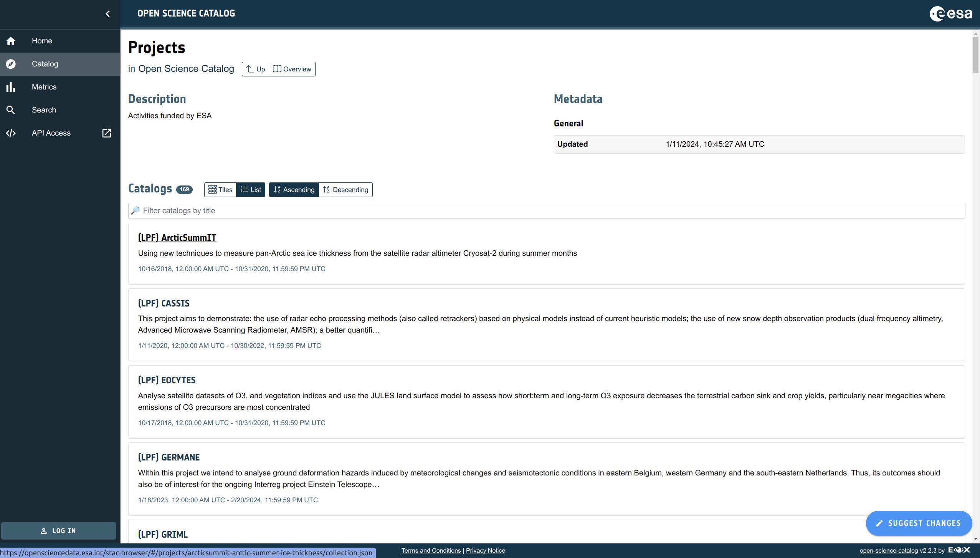Open the open-science-catalog version link
The image size is (980, 558).
click(889, 551)
